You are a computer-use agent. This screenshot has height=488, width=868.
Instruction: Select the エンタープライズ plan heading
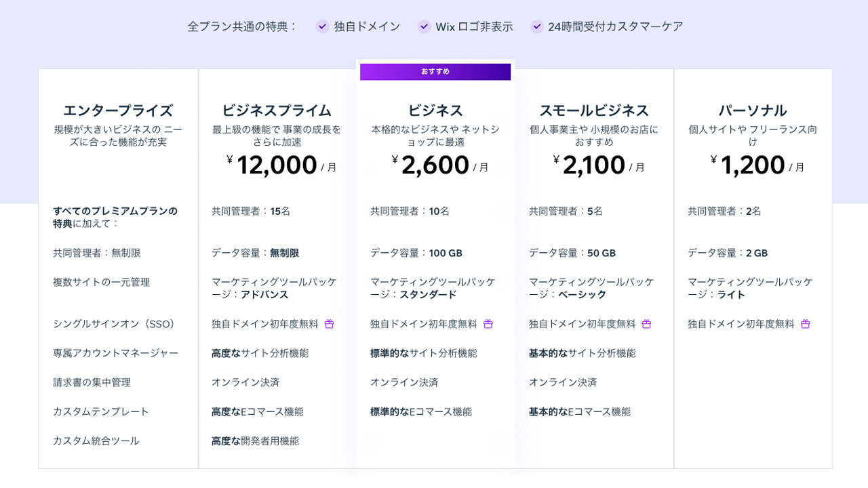pyautogui.click(x=118, y=110)
